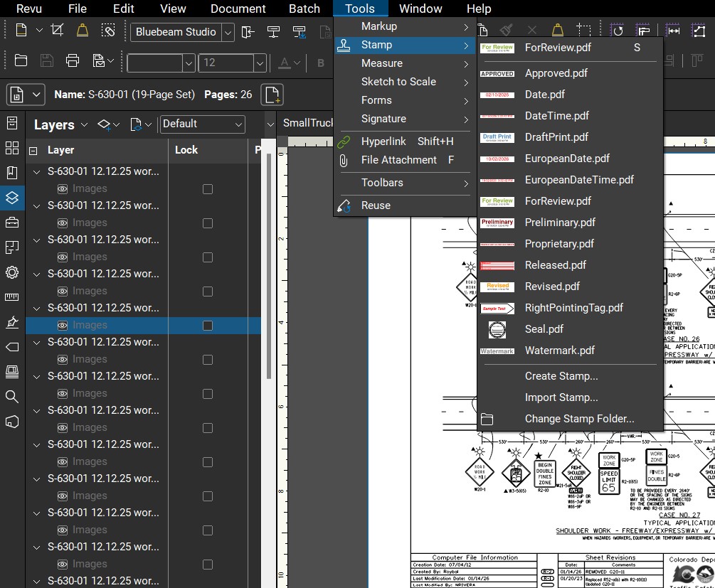Open the Thumbnails panel in left sidebar
The image size is (715, 588).
12,148
